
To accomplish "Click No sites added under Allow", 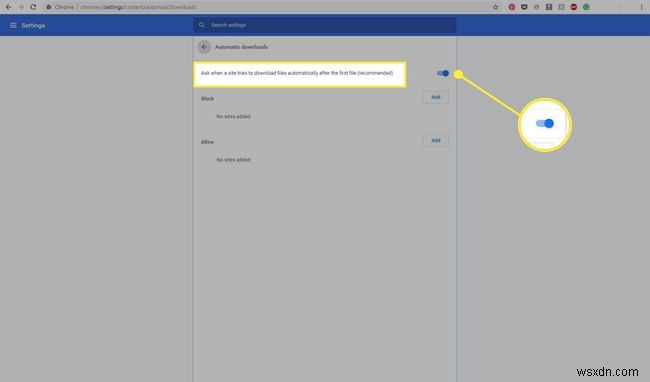I will 233,160.
